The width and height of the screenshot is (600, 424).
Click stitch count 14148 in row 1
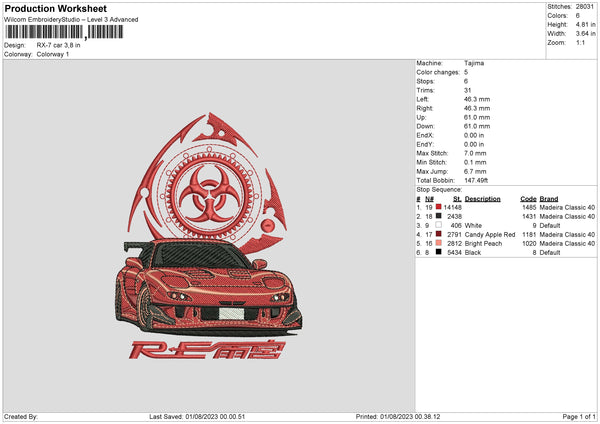point(453,207)
